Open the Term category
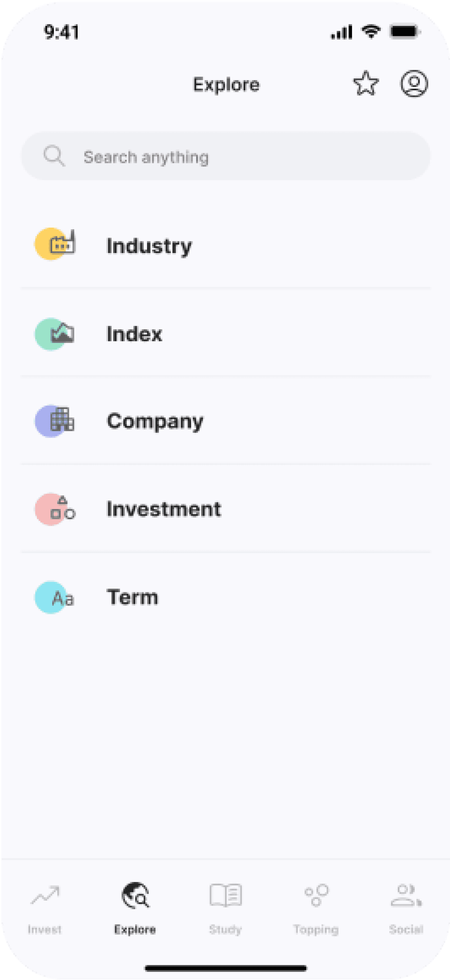The image size is (450, 980). 226,597
